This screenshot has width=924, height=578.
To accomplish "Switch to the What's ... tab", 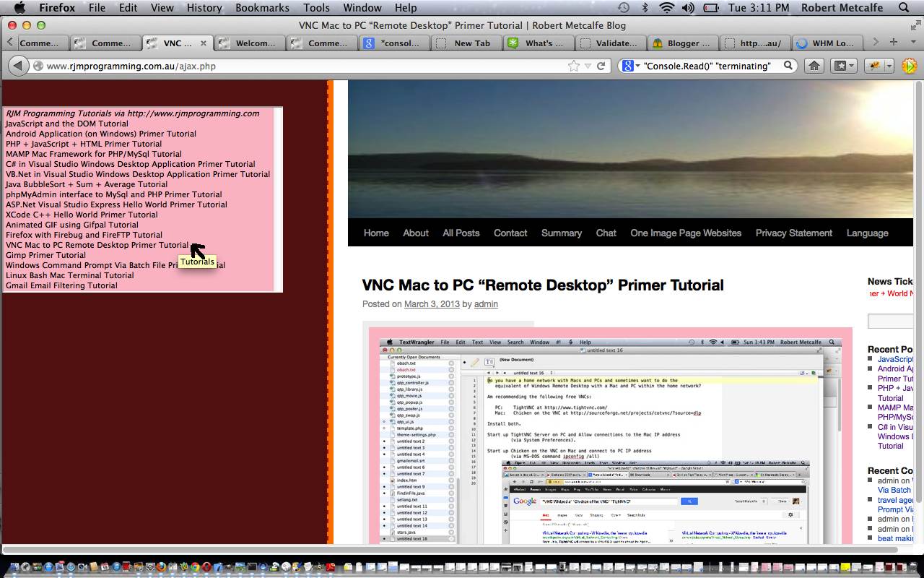I will 537,43.
